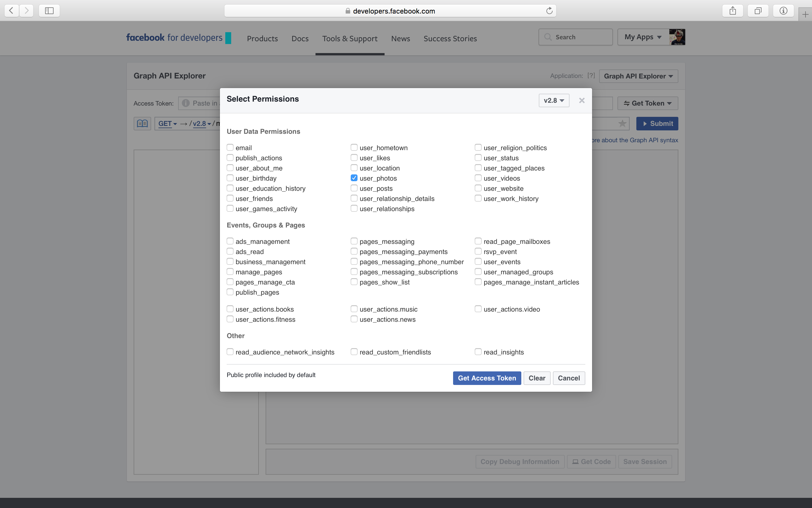Tick the manage_pages checkbox
The image size is (812, 508).
[230, 271]
